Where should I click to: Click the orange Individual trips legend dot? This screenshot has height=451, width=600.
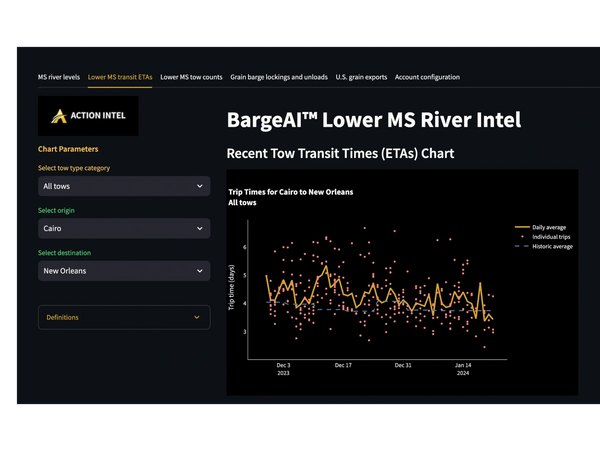point(522,237)
